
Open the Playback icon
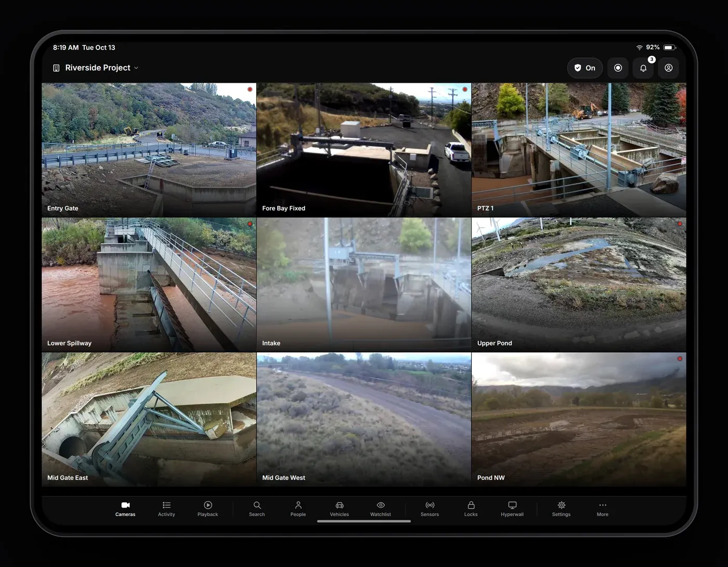pyautogui.click(x=208, y=505)
